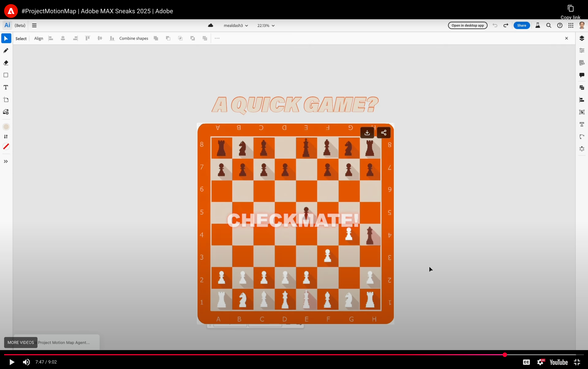The height and width of the screenshot is (369, 588).
Task: Toggle closed captions in video player
Action: pos(526,362)
